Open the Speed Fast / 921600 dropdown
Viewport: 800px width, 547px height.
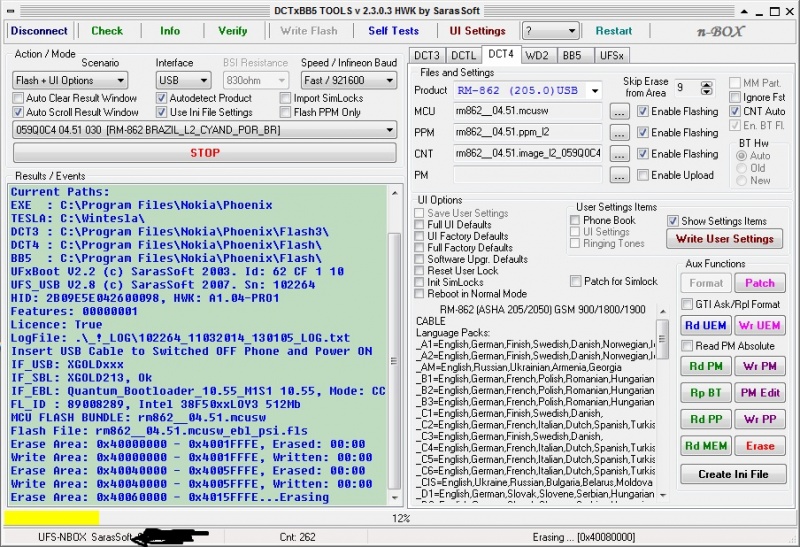pyautogui.click(x=349, y=80)
